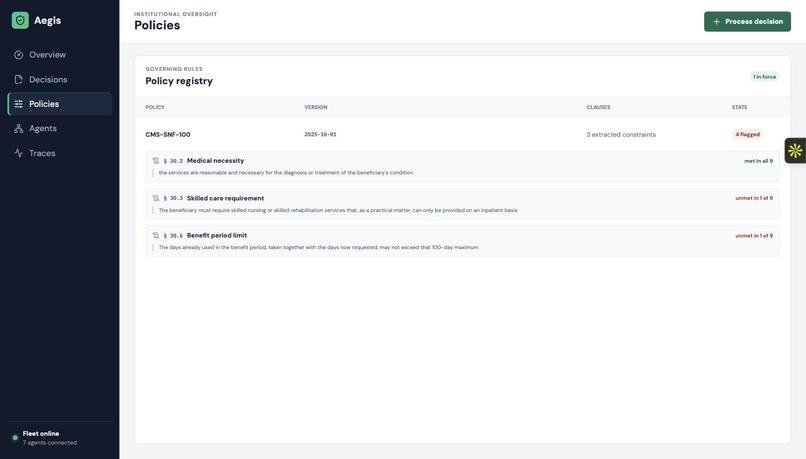Viewport: 806px width, 459px height.
Task: Click the scroll icon beside Benefit period limit
Action: point(156,235)
